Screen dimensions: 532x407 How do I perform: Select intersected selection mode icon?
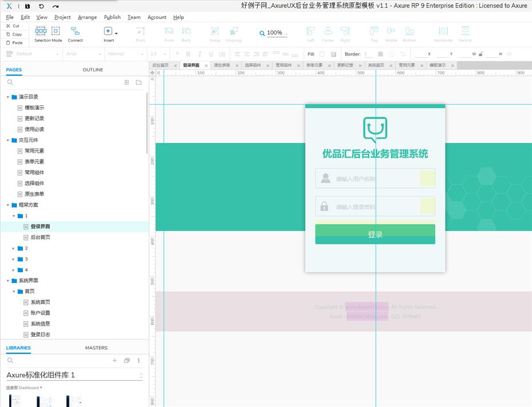(41, 31)
